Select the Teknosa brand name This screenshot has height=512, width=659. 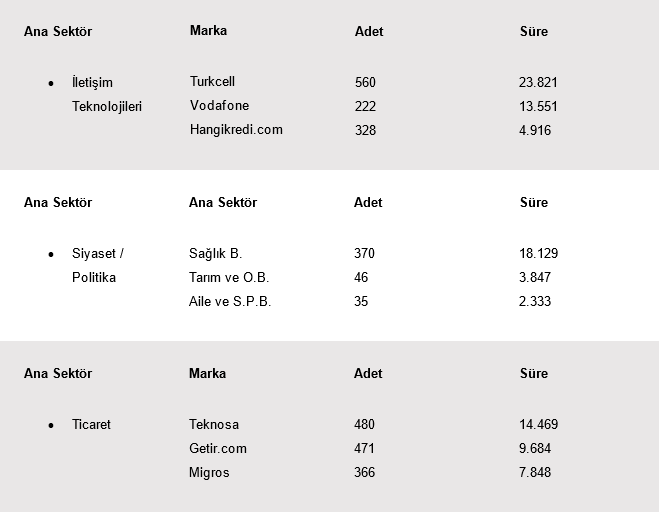214,425
